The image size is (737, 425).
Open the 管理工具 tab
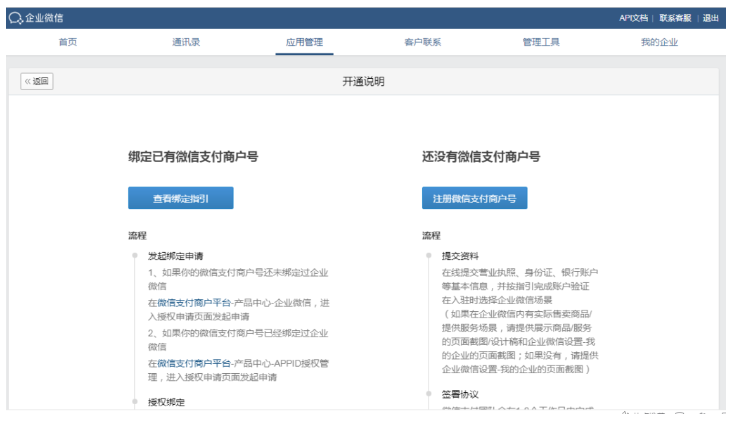541,42
